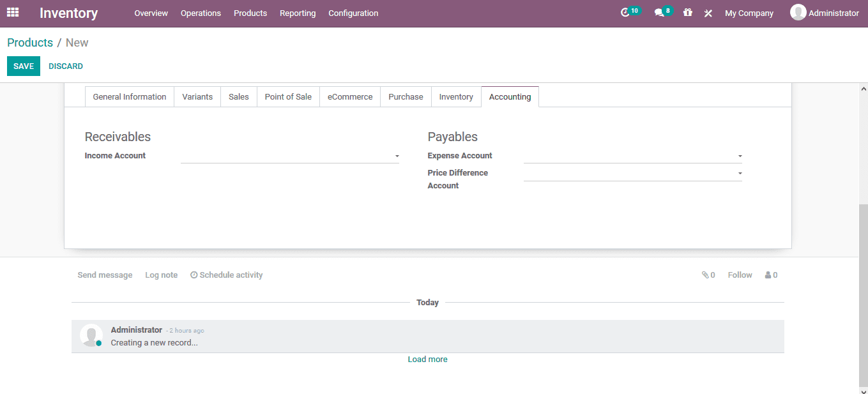Click the gift box announcements icon
868x394 pixels.
click(x=687, y=13)
